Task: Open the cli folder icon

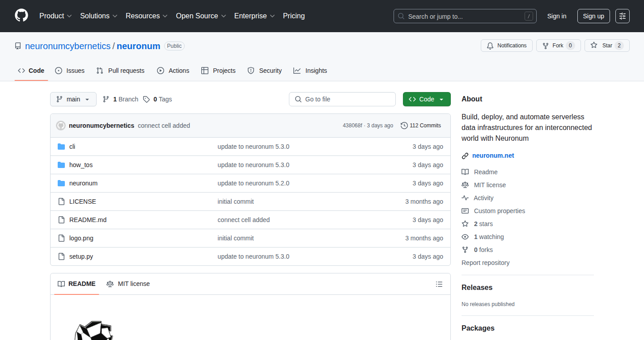Action: (61, 147)
